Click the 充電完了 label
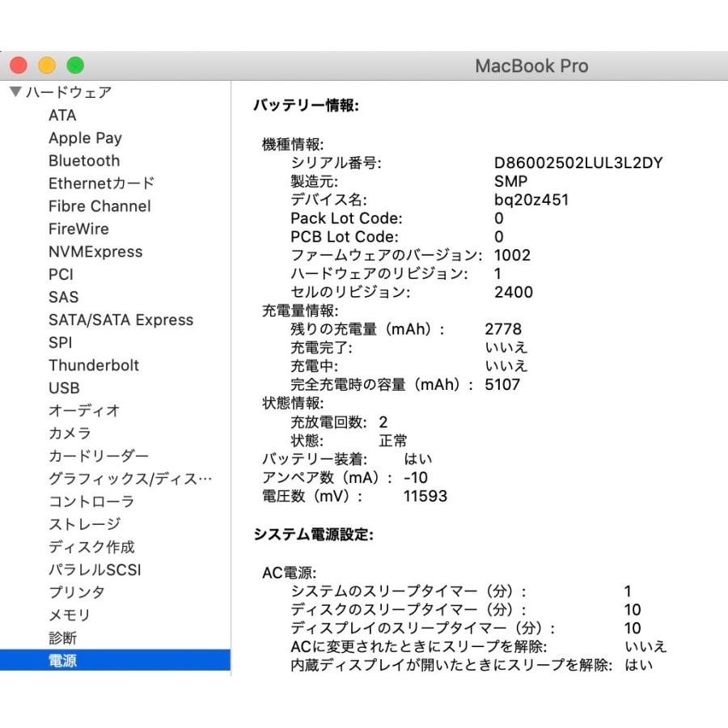 point(321,348)
